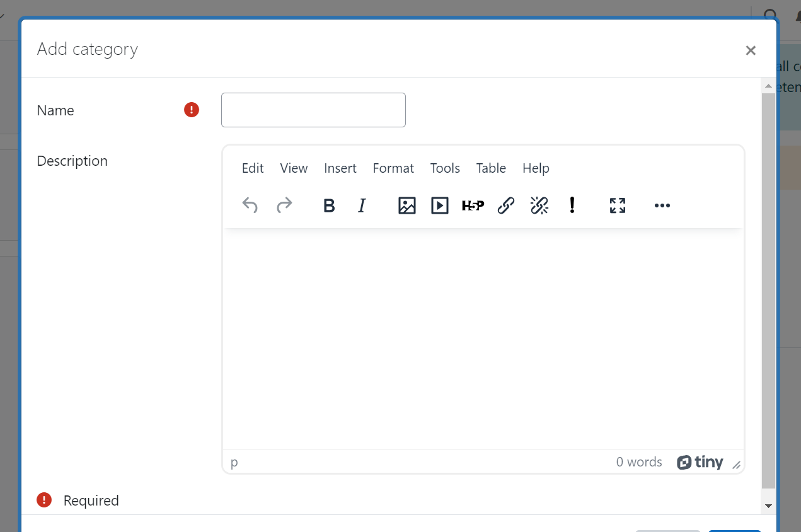Click the dialog scrollbar down arrow

pyautogui.click(x=768, y=506)
